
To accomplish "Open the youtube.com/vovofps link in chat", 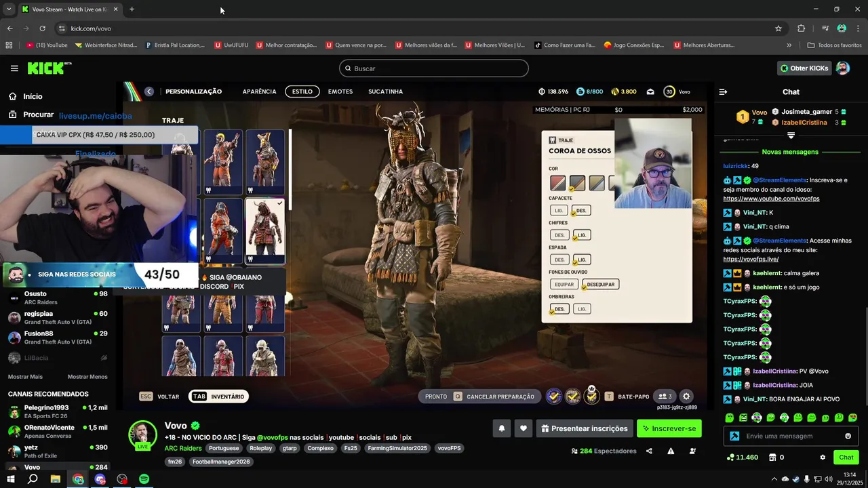I will (771, 199).
